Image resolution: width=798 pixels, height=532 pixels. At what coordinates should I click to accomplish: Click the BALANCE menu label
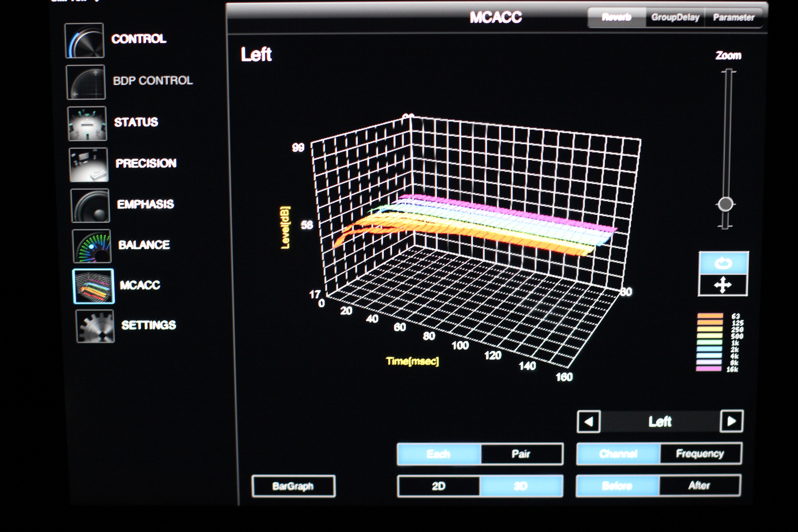pyautogui.click(x=144, y=245)
